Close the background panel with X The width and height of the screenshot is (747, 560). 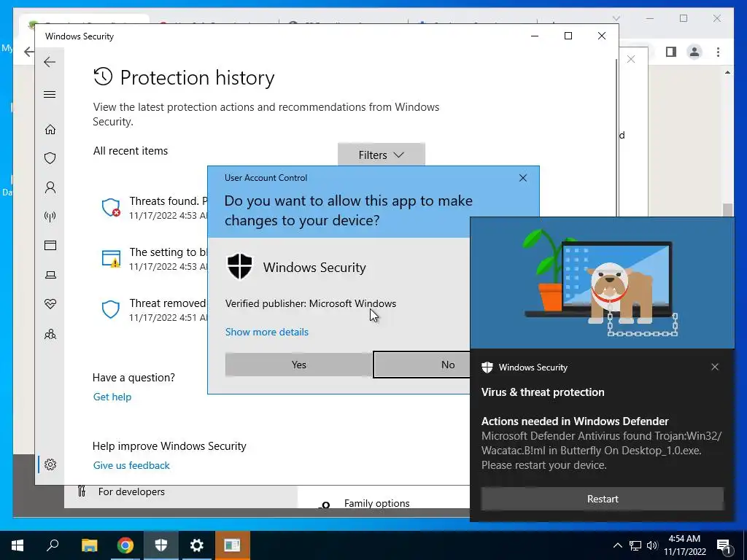tap(631, 59)
